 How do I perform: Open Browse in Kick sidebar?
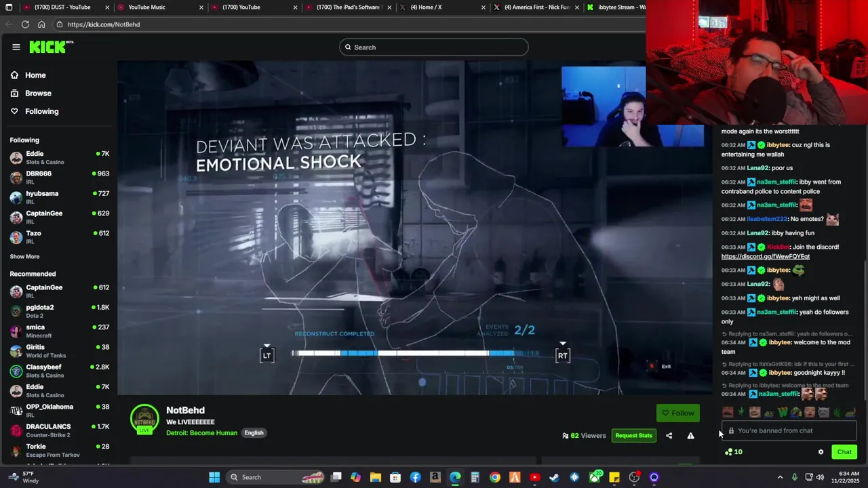(31, 93)
